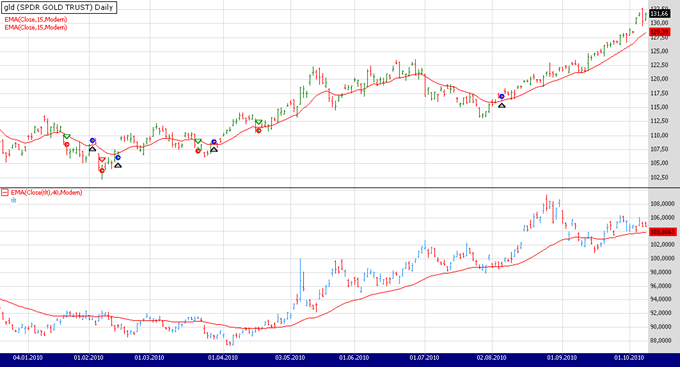The height and width of the screenshot is (367, 680).
Task: Select the 112,50 price axis label
Action: coord(659,121)
